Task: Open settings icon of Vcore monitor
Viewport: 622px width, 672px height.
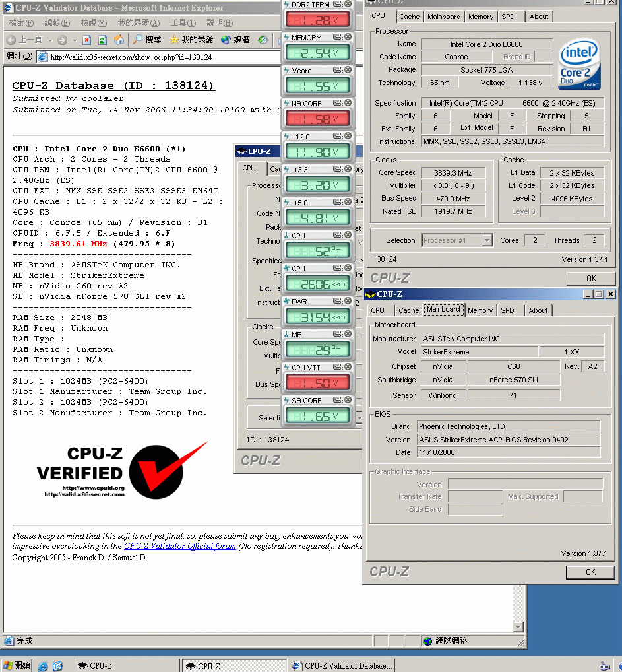Action: tap(338, 70)
